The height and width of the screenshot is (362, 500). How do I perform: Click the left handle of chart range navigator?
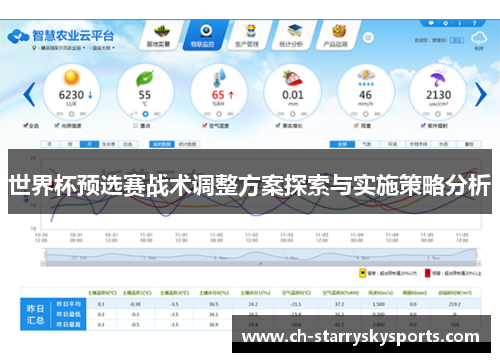45,255
